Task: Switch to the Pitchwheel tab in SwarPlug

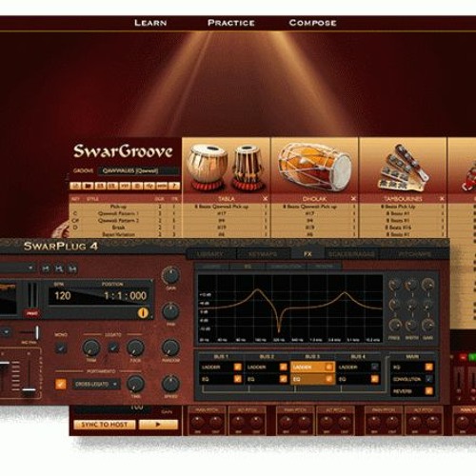Action: (415, 254)
